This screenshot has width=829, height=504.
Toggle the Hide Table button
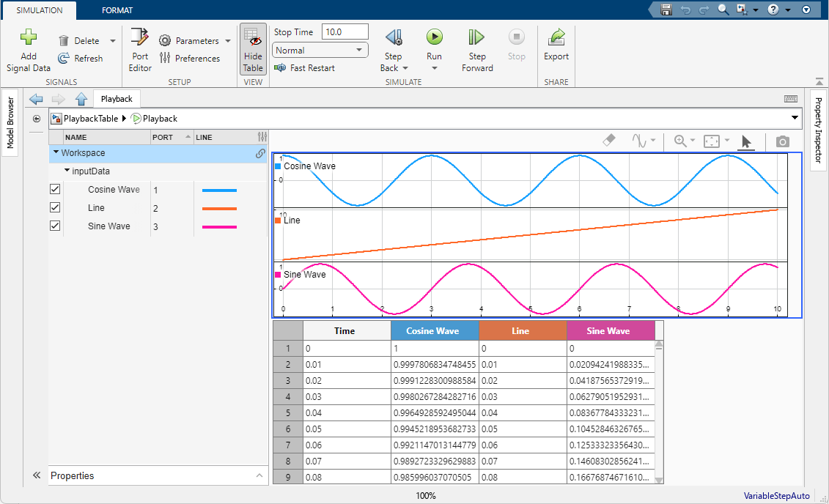[253, 50]
